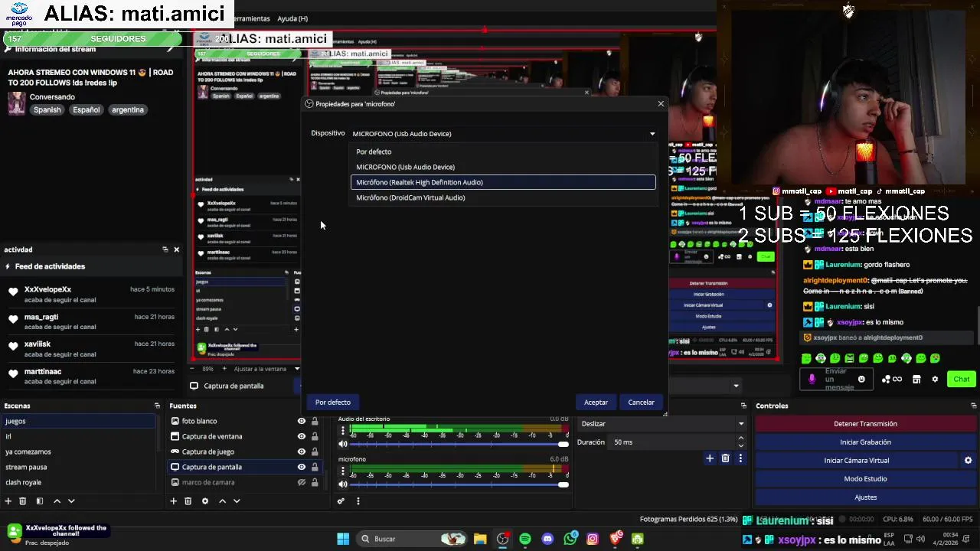
Task: Move the selected scene down
Action: (x=71, y=501)
